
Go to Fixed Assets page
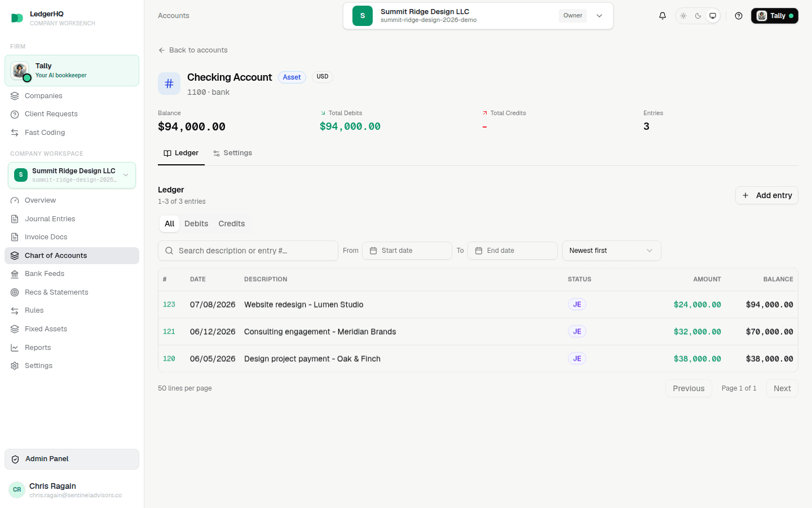[72, 329]
